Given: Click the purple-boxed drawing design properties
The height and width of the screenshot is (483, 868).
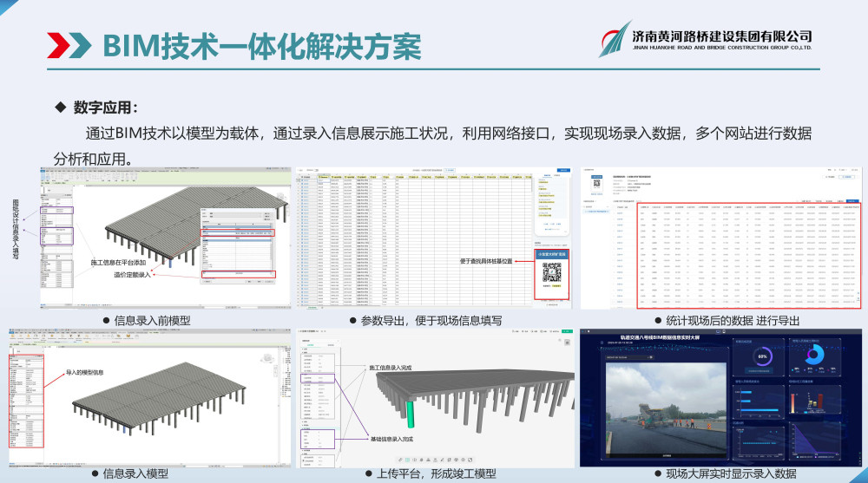Looking at the screenshot, I should [x=58, y=210].
